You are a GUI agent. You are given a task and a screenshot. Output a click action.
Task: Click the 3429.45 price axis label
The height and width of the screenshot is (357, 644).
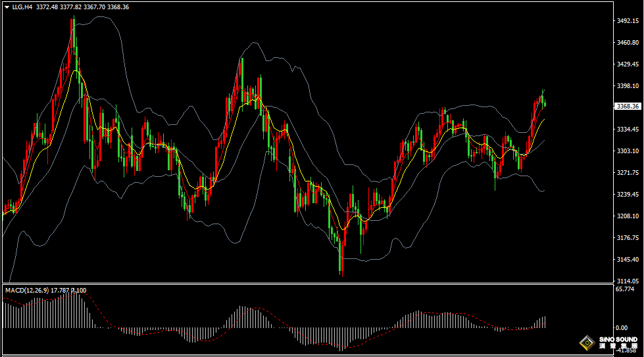click(628, 64)
